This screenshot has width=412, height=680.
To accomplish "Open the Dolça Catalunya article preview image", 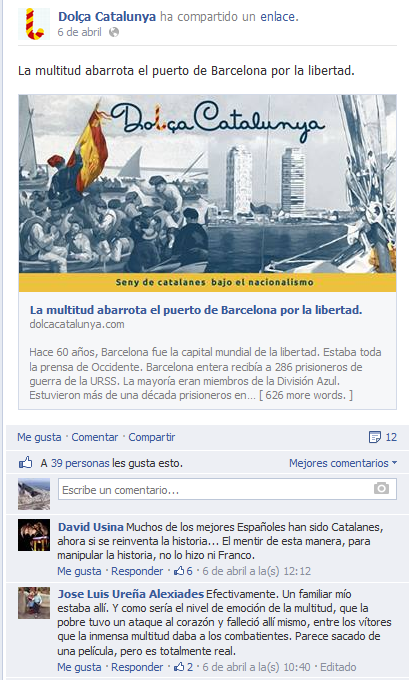I will point(207,193).
